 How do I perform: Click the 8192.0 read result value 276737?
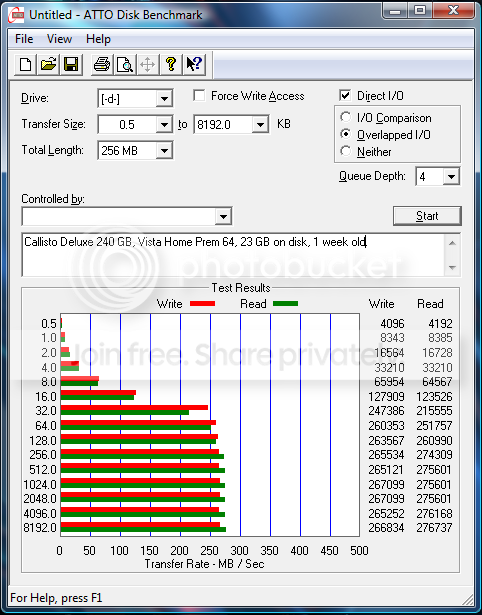pos(434,528)
